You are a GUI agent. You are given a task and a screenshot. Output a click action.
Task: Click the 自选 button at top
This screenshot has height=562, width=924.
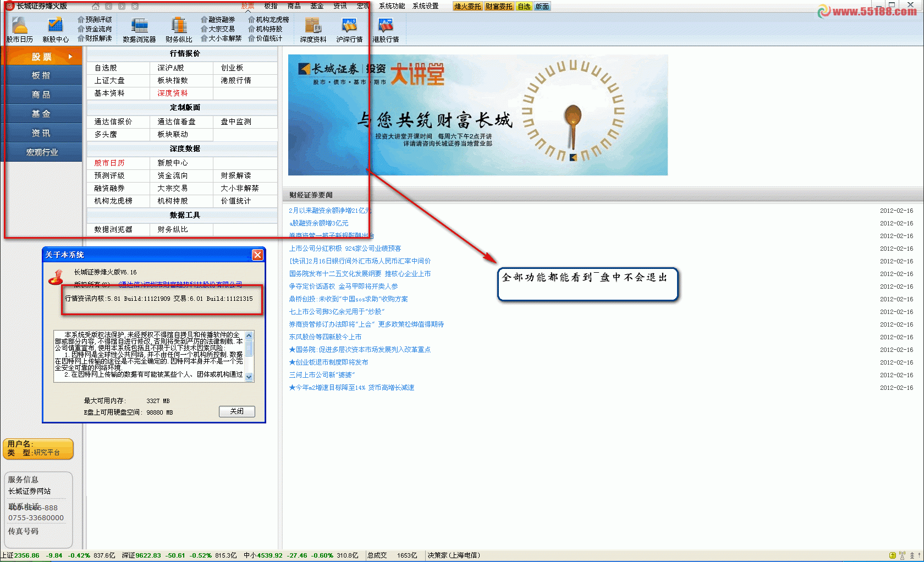point(524,7)
